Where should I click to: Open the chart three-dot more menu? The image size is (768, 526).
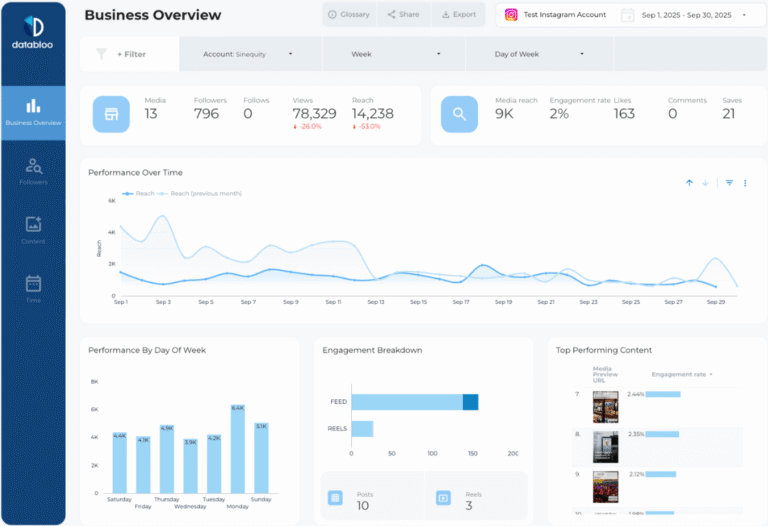pos(745,183)
